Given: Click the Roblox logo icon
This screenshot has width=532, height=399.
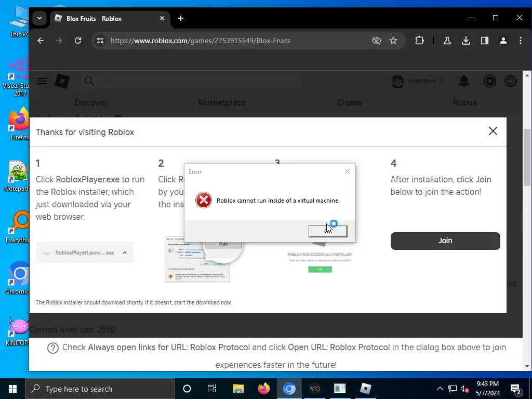Looking at the screenshot, I should point(62,81).
